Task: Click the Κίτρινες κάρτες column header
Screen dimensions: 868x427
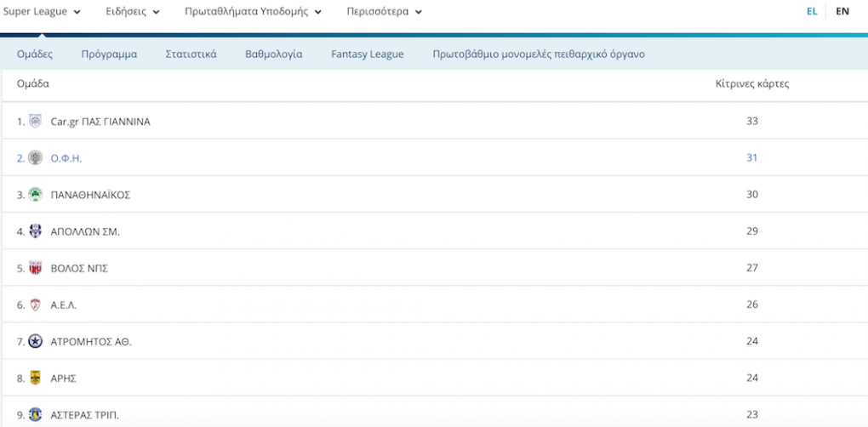Action: click(x=752, y=84)
